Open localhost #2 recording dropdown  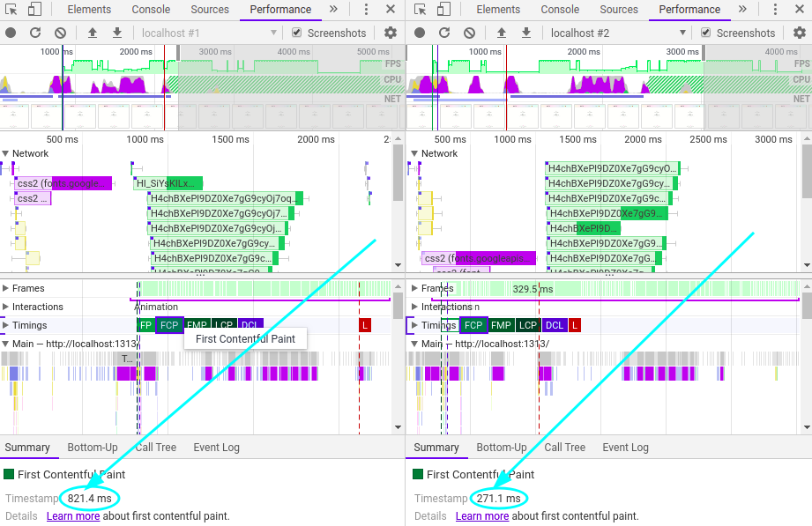point(618,33)
